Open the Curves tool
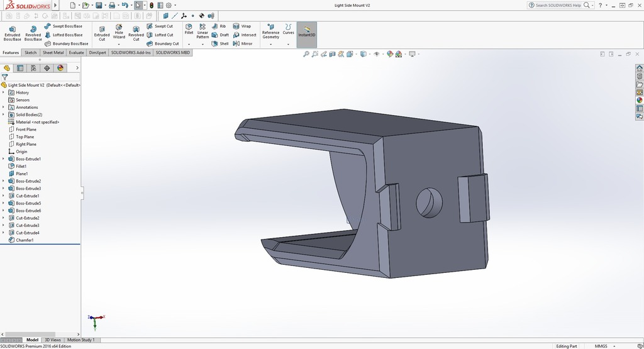644x349 pixels. 288,29
